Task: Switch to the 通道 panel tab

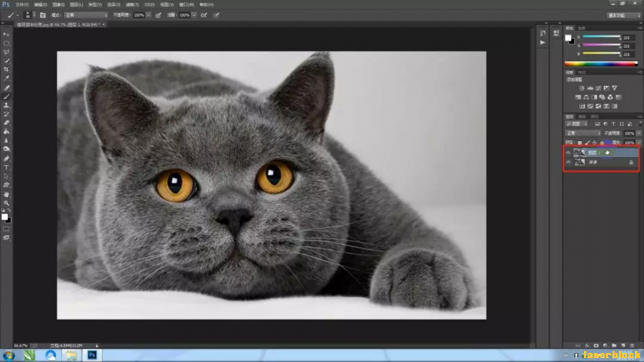Action: 582,117
